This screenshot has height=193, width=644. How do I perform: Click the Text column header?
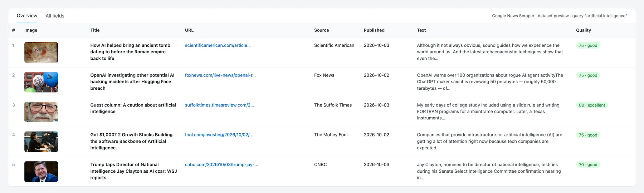pos(421,30)
